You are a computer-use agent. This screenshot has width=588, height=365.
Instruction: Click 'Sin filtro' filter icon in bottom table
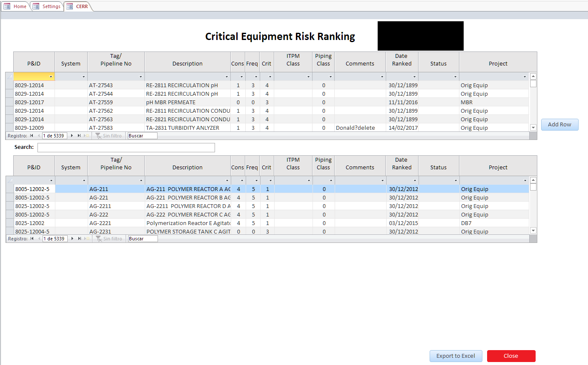(x=98, y=239)
